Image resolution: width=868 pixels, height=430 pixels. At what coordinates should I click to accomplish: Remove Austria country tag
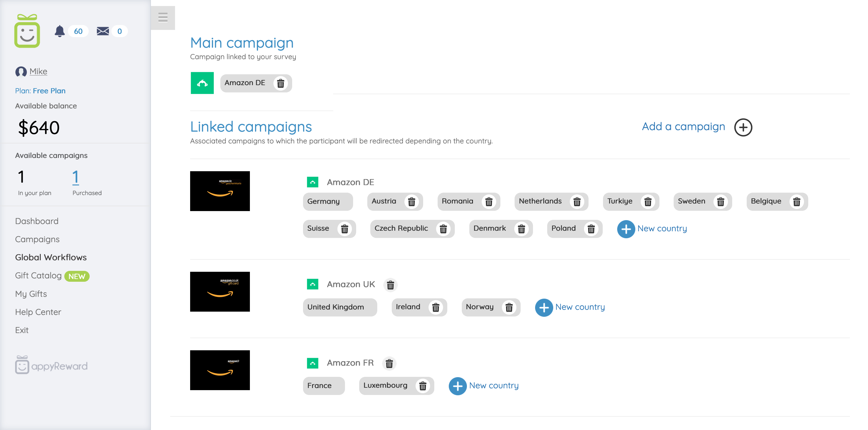[411, 202]
